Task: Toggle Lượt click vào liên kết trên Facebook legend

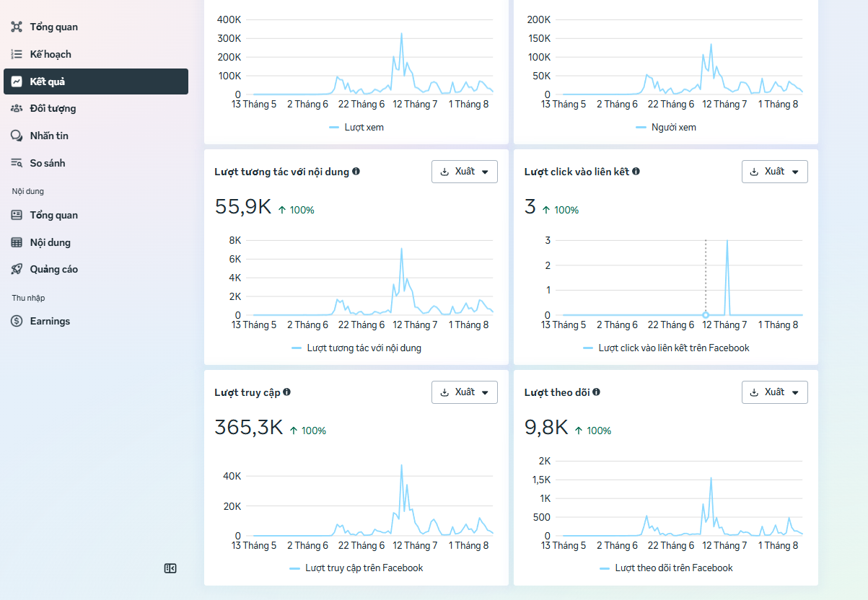Action: point(666,348)
